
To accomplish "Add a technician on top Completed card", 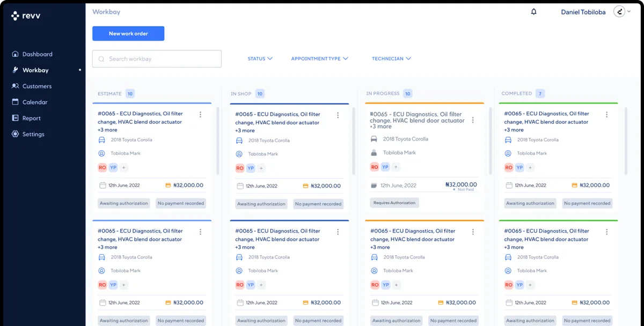I will (530, 168).
